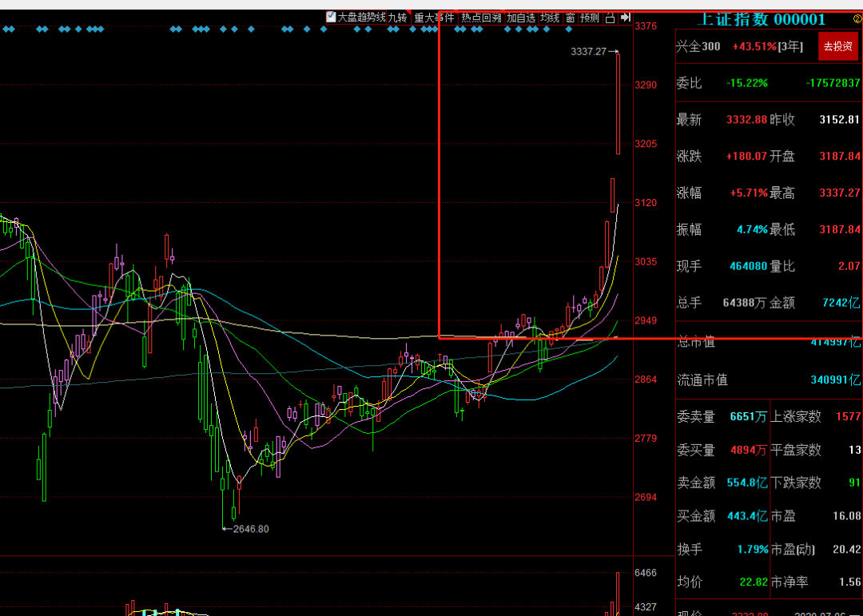Click the 市盈 value 16.08
Image resolution: width=863 pixels, height=616 pixels.
[846, 516]
